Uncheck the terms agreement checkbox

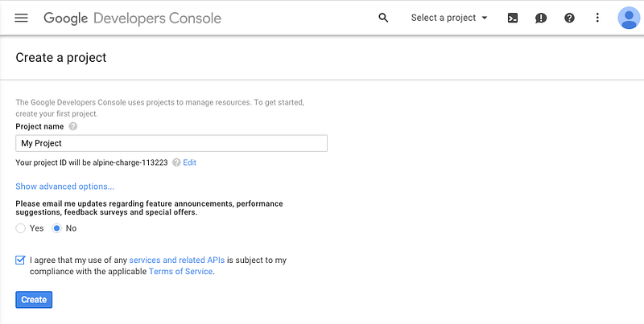tap(20, 260)
